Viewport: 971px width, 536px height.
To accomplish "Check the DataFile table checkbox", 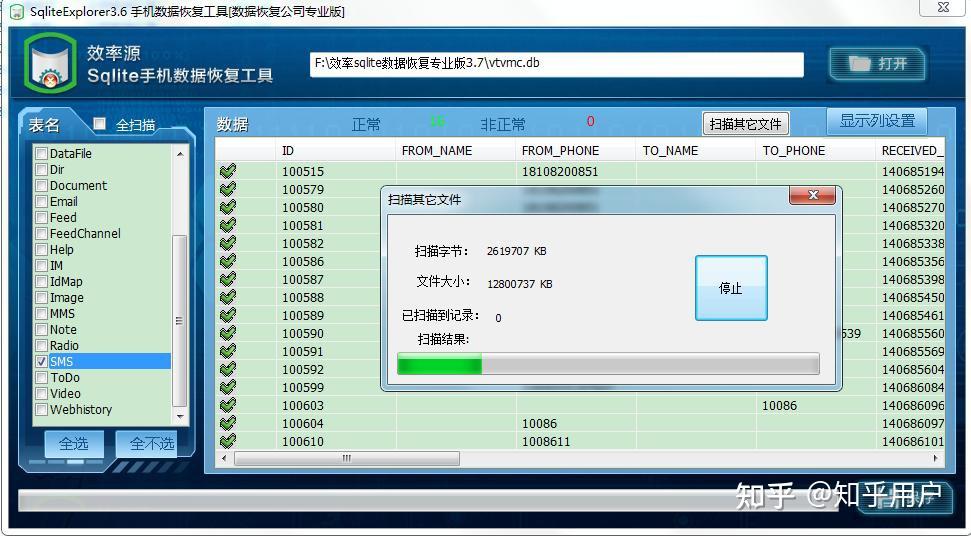I will click(x=41, y=153).
